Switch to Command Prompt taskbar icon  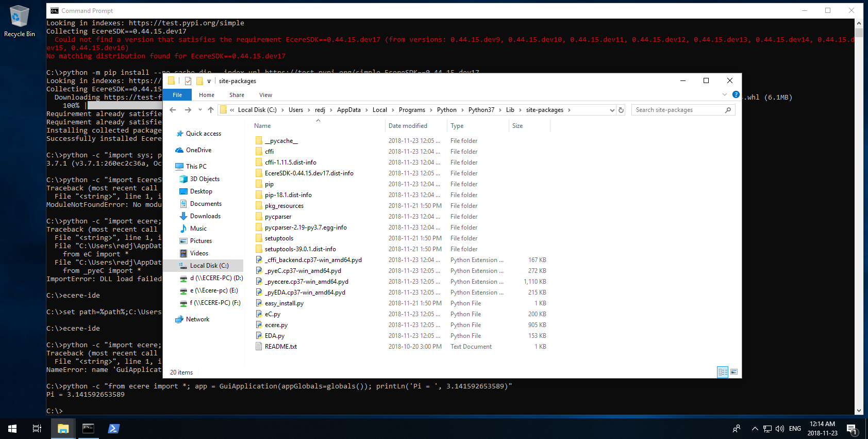point(88,429)
